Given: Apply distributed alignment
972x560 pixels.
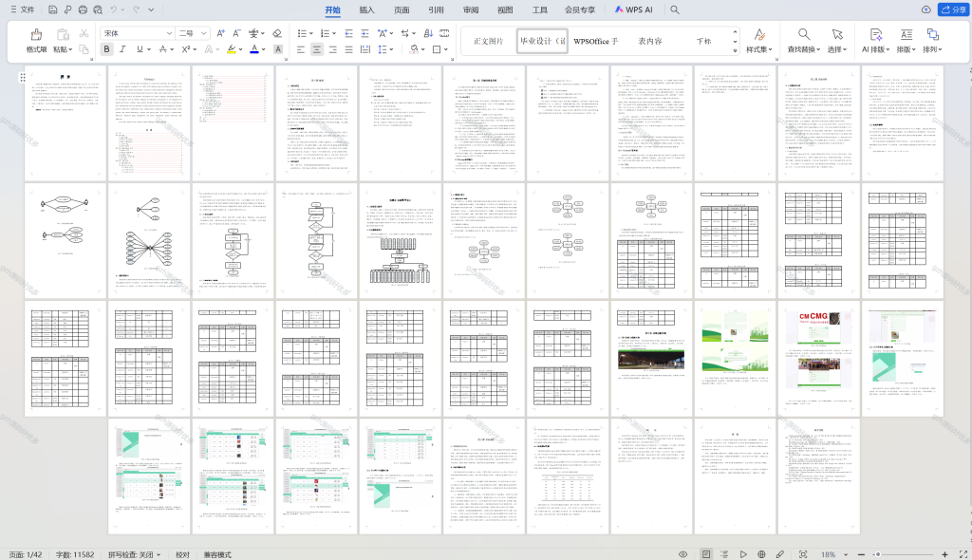Looking at the screenshot, I should coord(365,49).
